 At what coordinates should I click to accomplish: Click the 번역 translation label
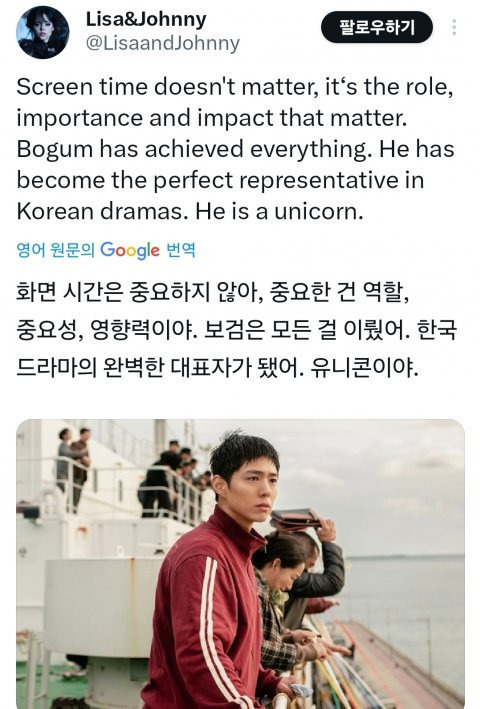point(181,250)
